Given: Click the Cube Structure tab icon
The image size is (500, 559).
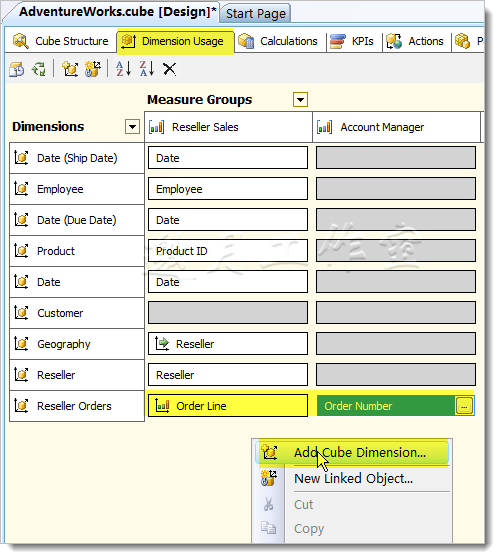Looking at the screenshot, I should point(20,41).
